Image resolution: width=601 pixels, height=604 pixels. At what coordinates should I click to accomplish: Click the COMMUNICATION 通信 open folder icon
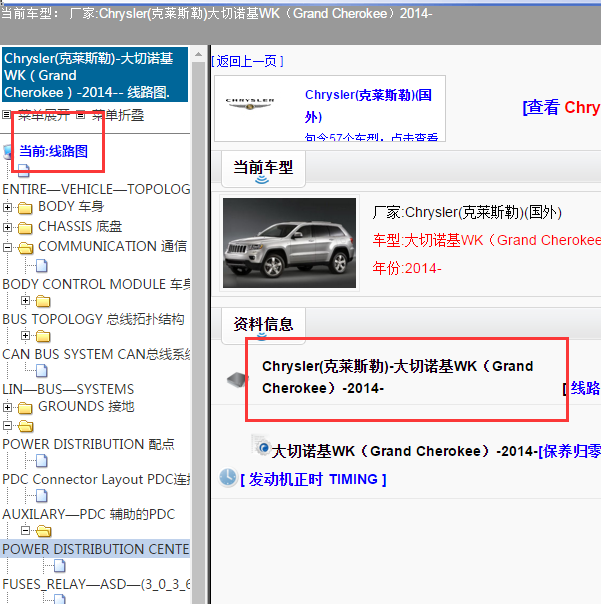25,247
